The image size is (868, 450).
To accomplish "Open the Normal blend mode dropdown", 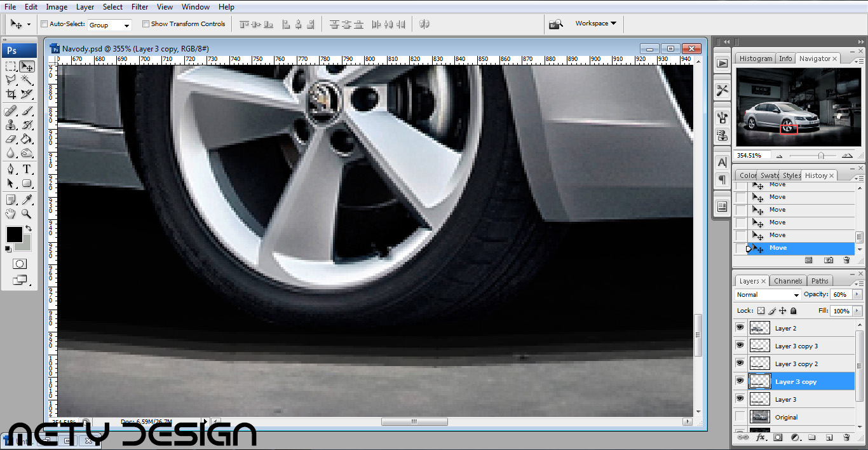I will [768, 295].
